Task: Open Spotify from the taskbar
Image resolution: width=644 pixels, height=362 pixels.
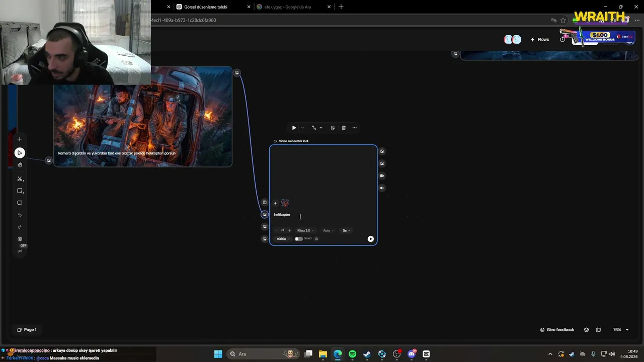Action: point(352,354)
